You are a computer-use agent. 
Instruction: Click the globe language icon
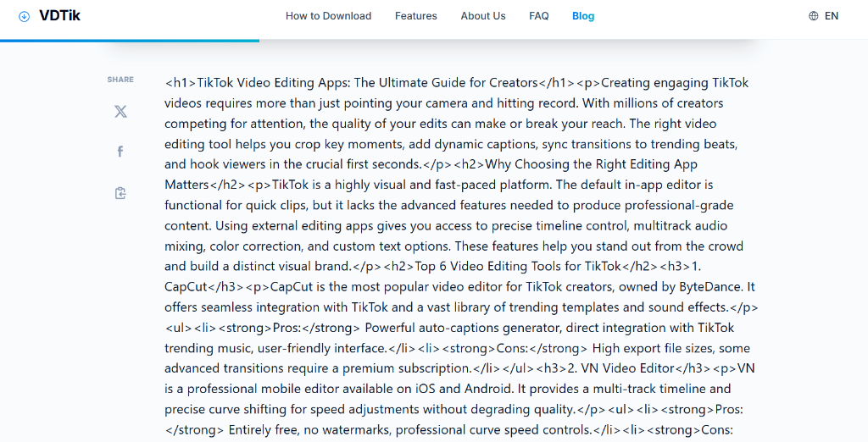pos(813,16)
